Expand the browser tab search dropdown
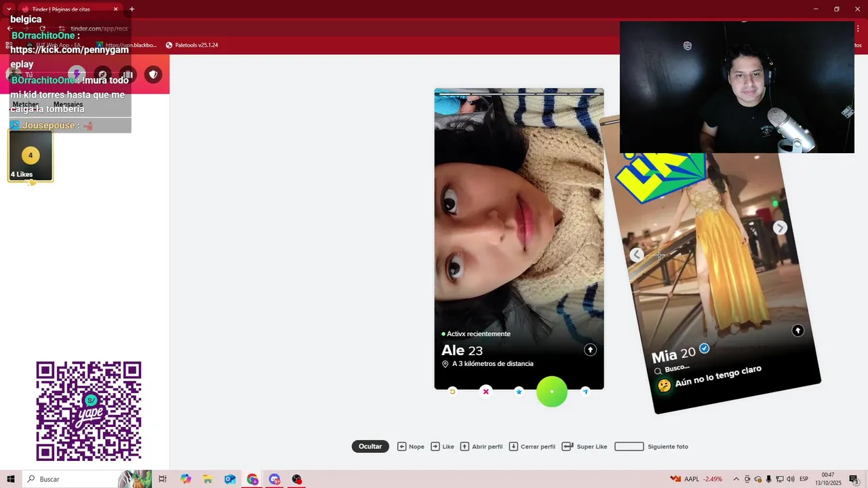868x488 pixels. coord(8,9)
